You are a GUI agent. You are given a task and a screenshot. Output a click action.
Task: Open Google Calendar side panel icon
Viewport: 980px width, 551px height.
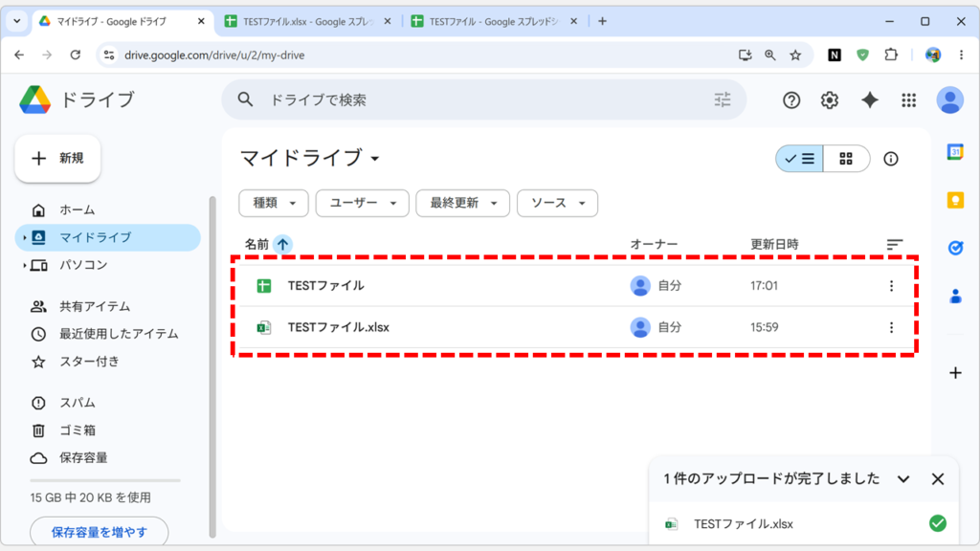coord(955,152)
